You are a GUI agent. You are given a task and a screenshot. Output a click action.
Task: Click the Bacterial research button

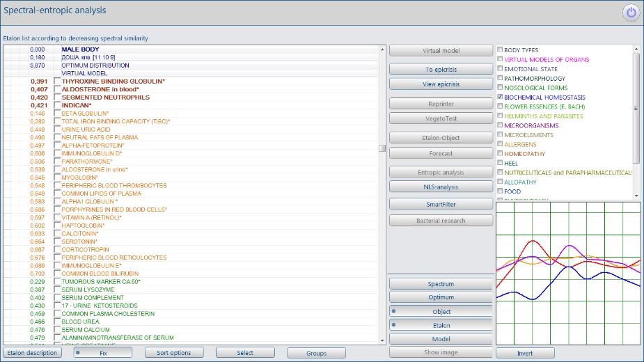(x=441, y=221)
